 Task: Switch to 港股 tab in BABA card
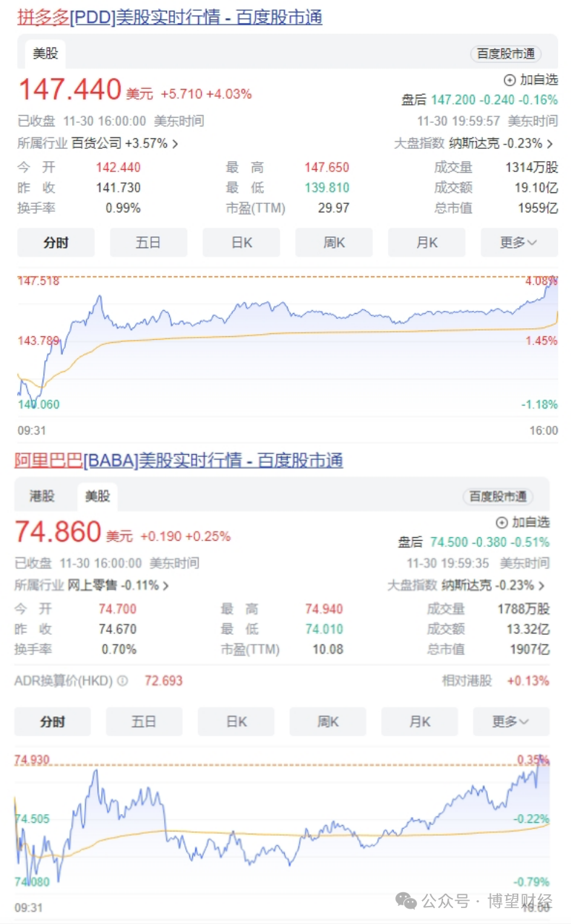point(42,496)
